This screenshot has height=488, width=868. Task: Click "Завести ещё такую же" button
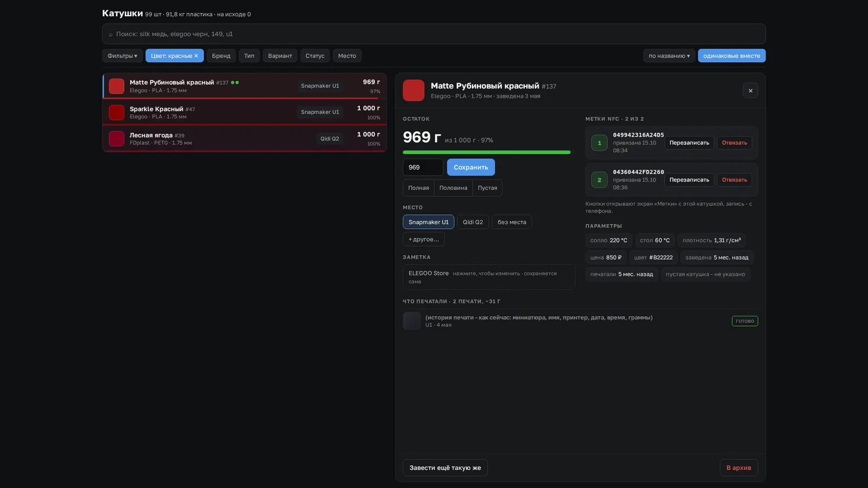pos(445,468)
